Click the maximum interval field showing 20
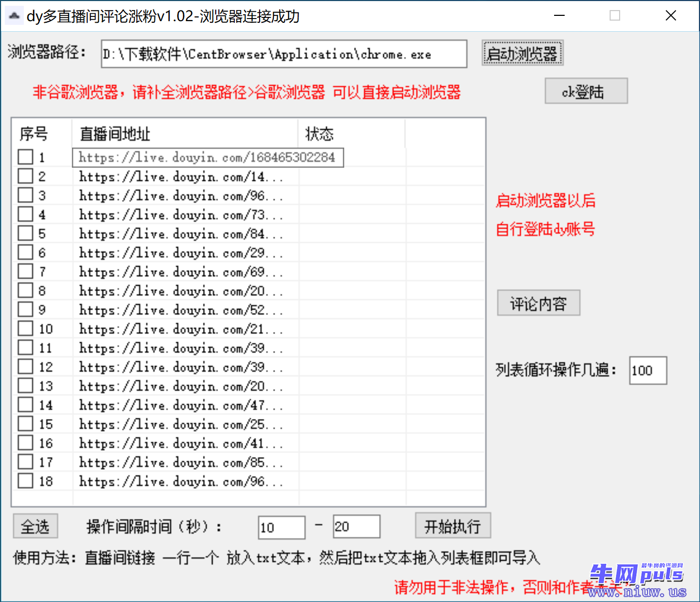 (356, 526)
